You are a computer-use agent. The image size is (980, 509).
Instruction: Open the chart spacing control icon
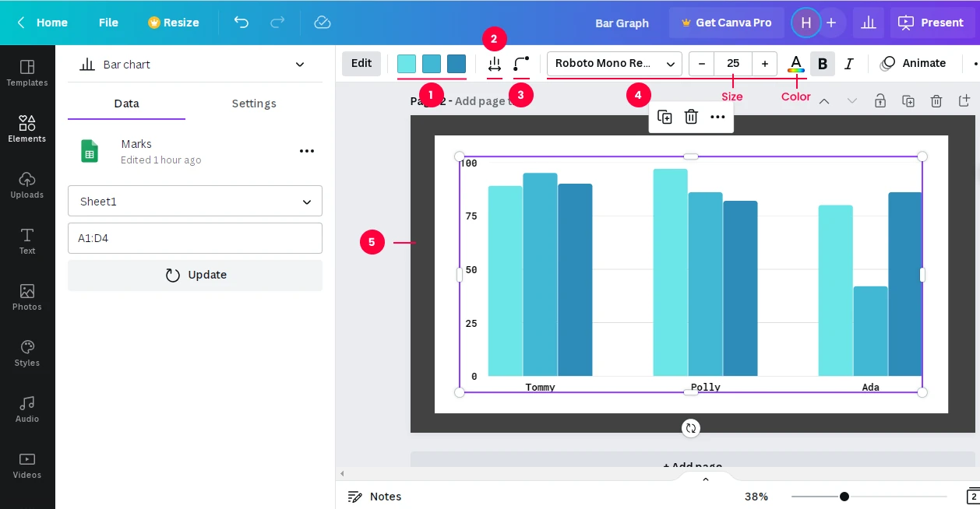[x=494, y=64]
